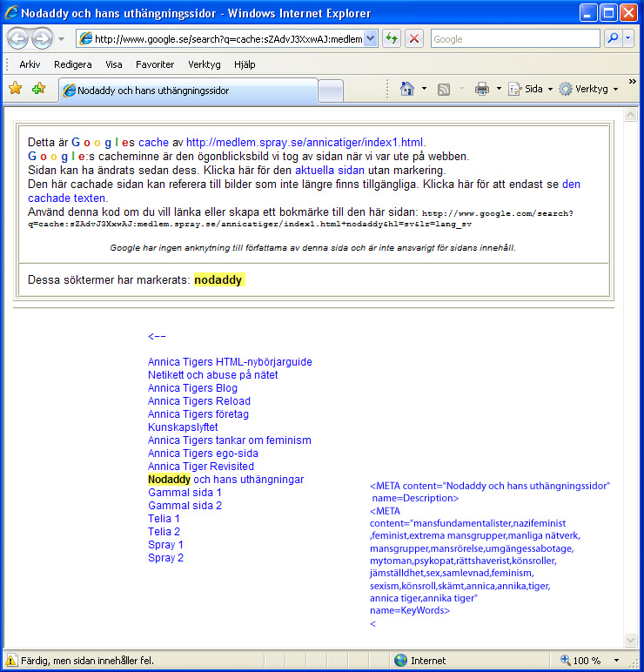
Task: Refresh the page with green arrows icon
Action: pyautogui.click(x=392, y=39)
